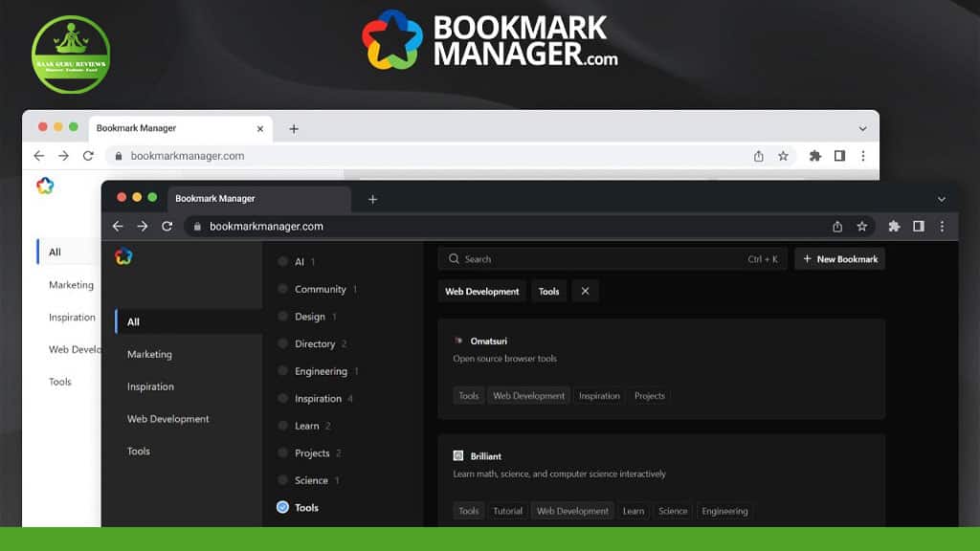Click the forward arrow in the light browser window

click(x=64, y=156)
